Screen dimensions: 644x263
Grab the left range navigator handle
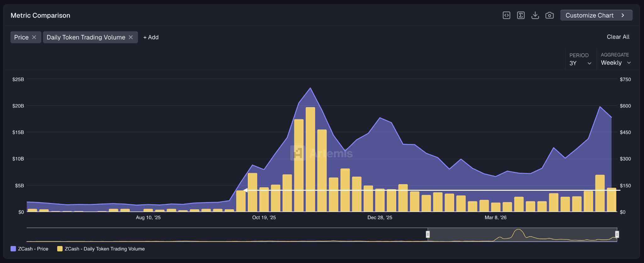(428, 234)
